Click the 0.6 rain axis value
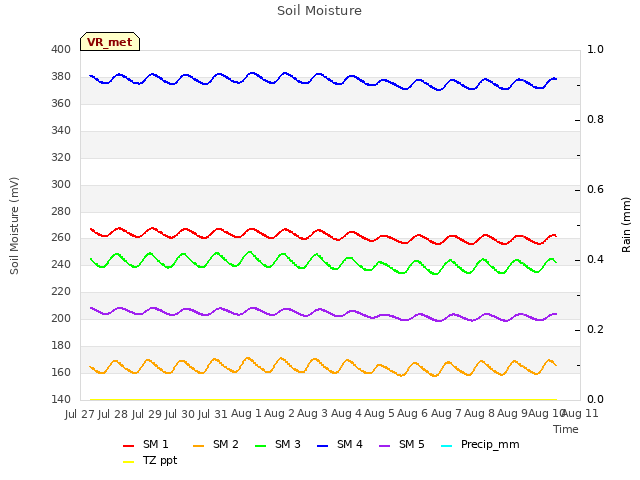 [x=595, y=189]
